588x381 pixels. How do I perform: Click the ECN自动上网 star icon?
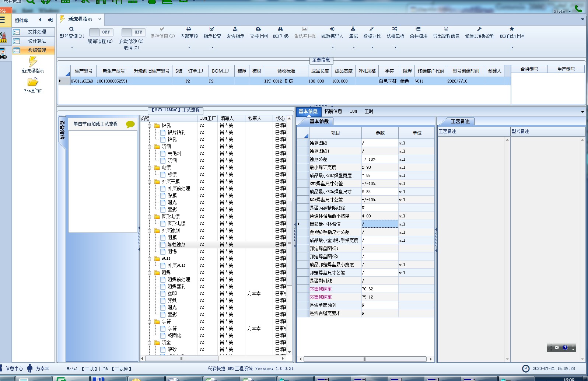(512, 29)
